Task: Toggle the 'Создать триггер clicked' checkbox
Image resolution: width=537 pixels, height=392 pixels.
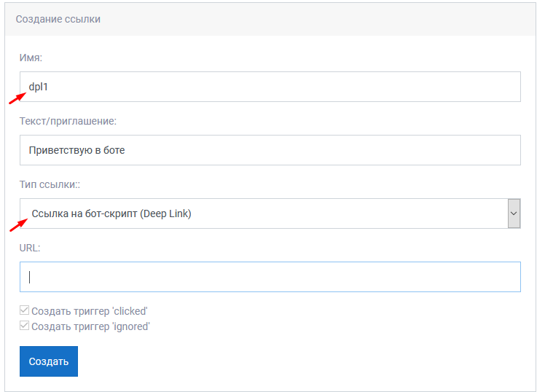Action: (24, 310)
